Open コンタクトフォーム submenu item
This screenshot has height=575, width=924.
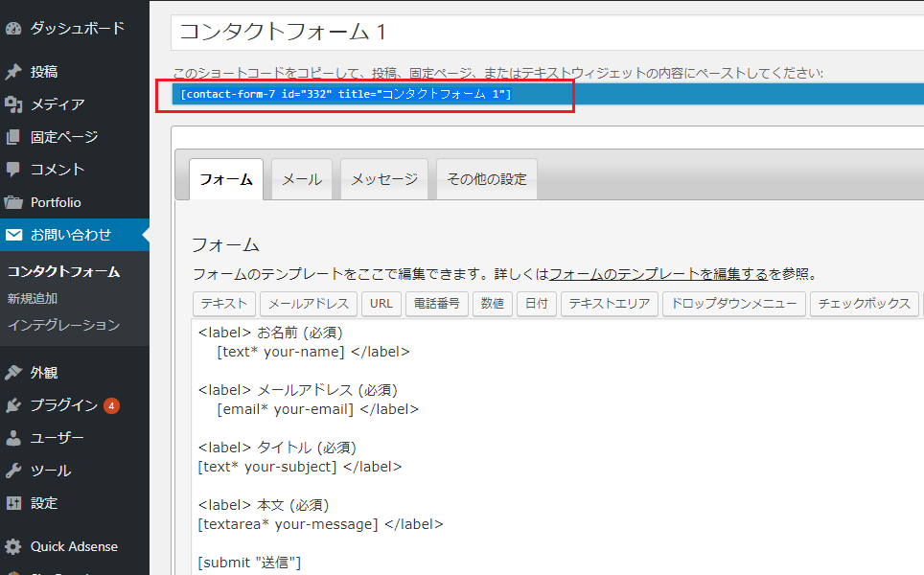point(63,271)
